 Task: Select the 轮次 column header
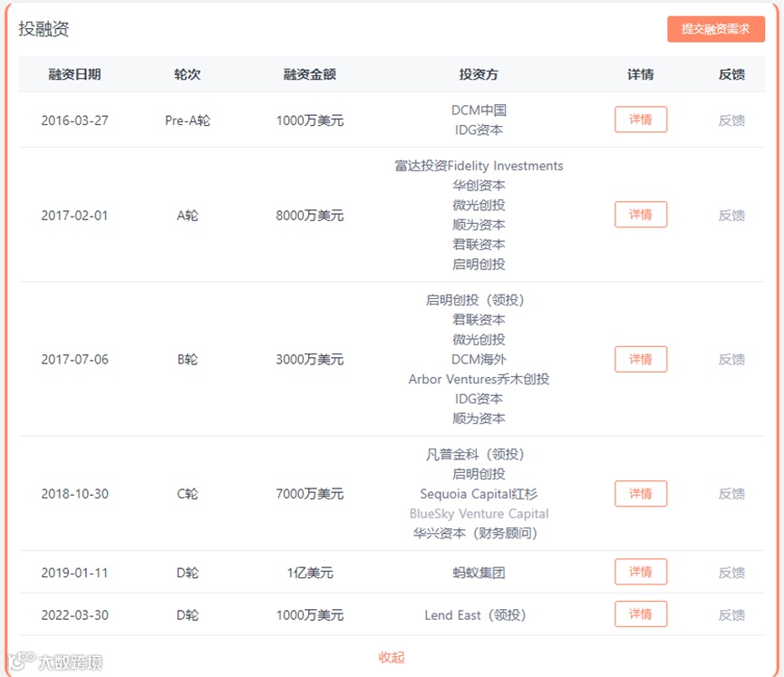(188, 74)
